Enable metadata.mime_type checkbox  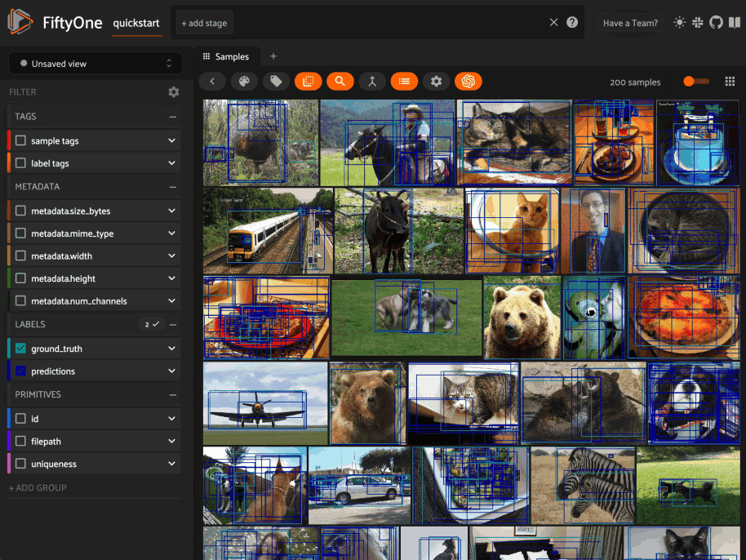coord(20,233)
